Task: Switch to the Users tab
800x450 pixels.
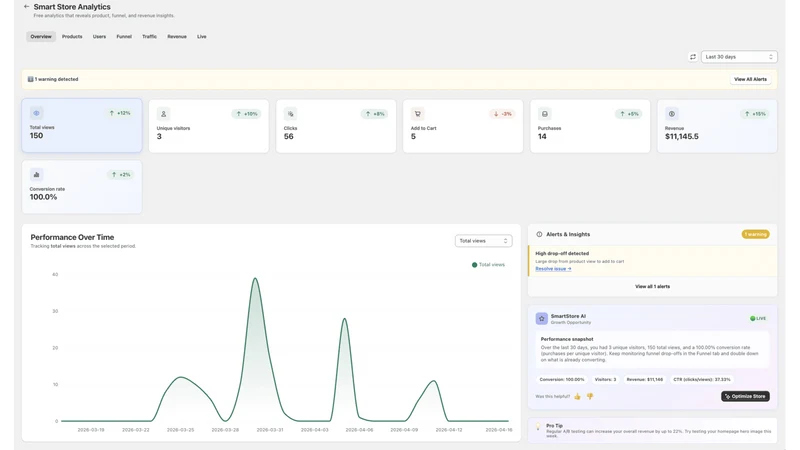Action: (99, 37)
